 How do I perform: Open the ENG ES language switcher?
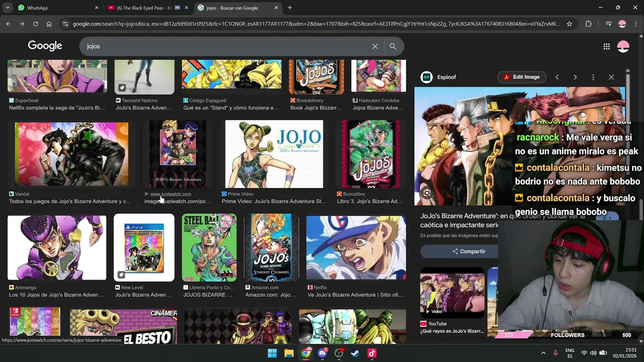[x=570, y=353]
